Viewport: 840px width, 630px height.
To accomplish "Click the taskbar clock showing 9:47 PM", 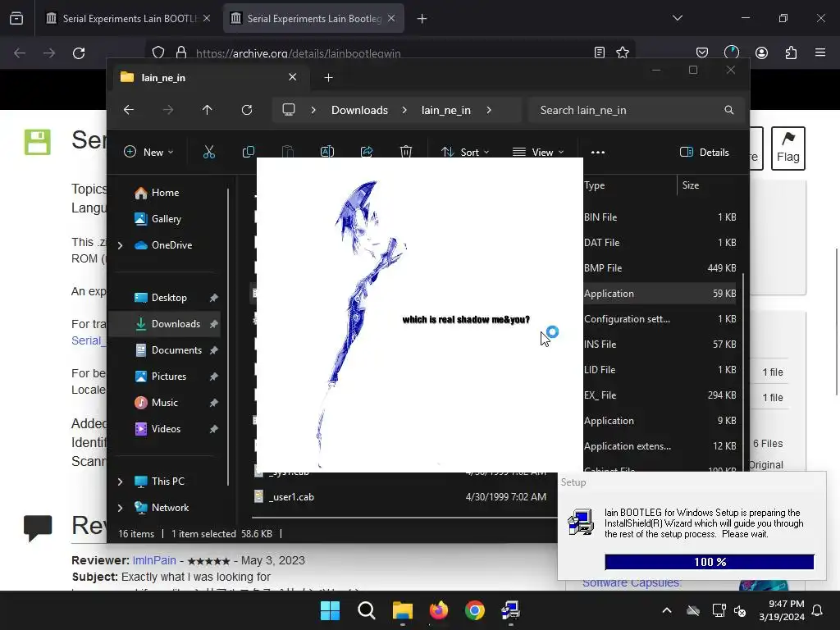I will click(782, 610).
